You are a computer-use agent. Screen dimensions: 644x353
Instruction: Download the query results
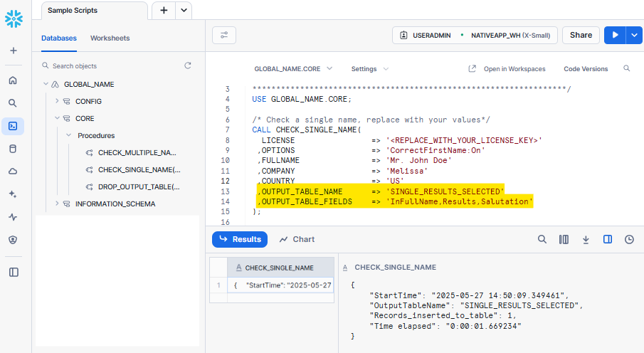click(586, 239)
